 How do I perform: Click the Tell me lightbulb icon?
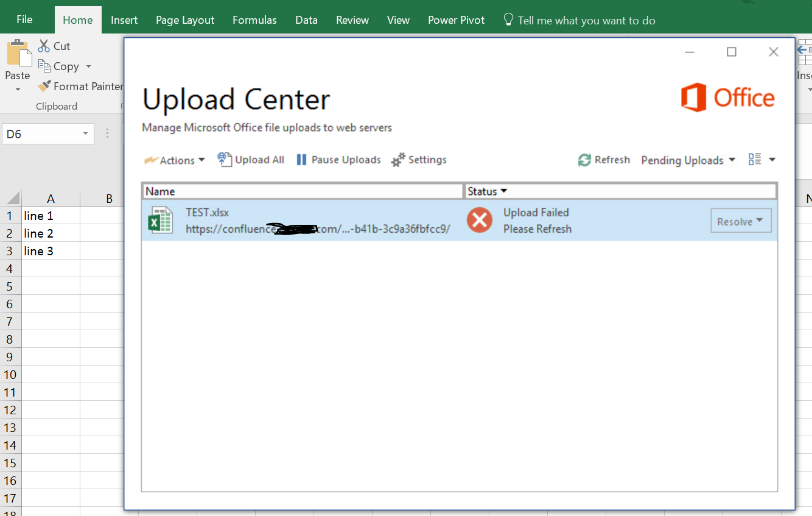tap(508, 20)
